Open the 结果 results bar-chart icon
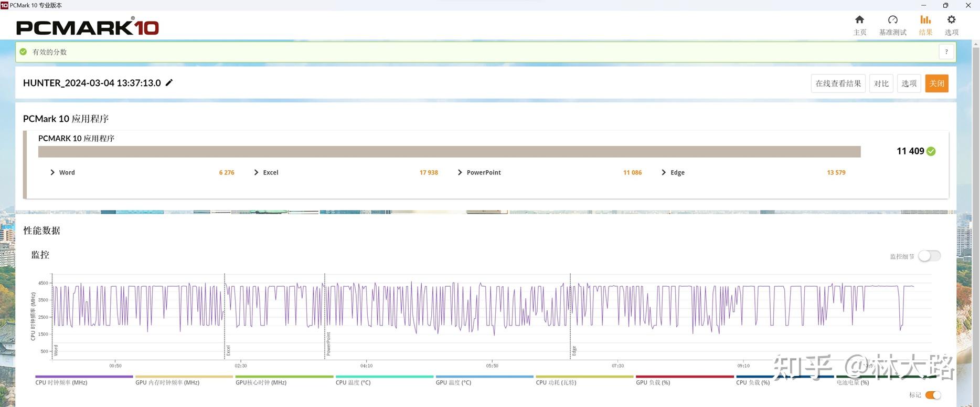Image resolution: width=980 pixels, height=407 pixels. [925, 19]
